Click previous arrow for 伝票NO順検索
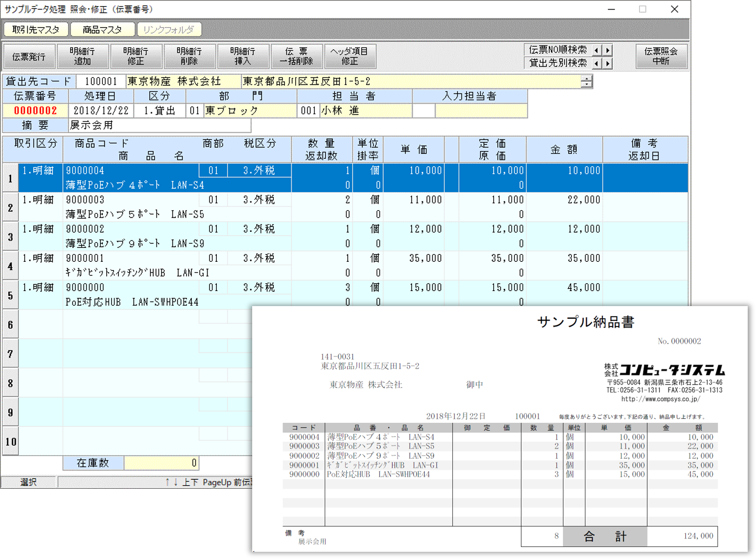The width and height of the screenshot is (756, 559). pos(596,50)
